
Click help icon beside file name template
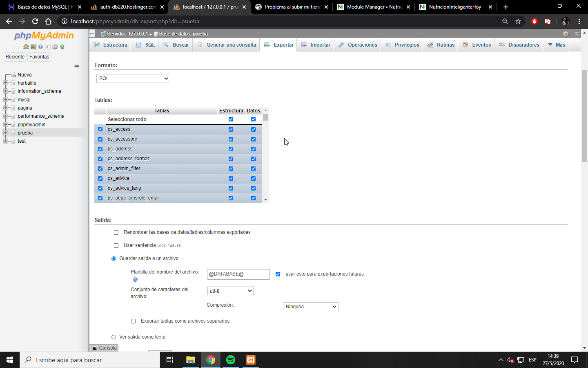[135, 279]
